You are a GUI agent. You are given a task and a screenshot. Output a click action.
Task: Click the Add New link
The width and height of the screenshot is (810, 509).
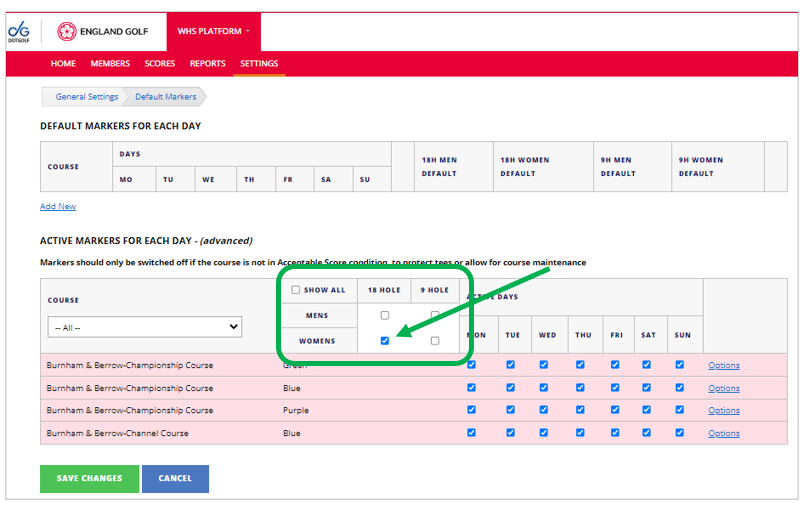(58, 207)
